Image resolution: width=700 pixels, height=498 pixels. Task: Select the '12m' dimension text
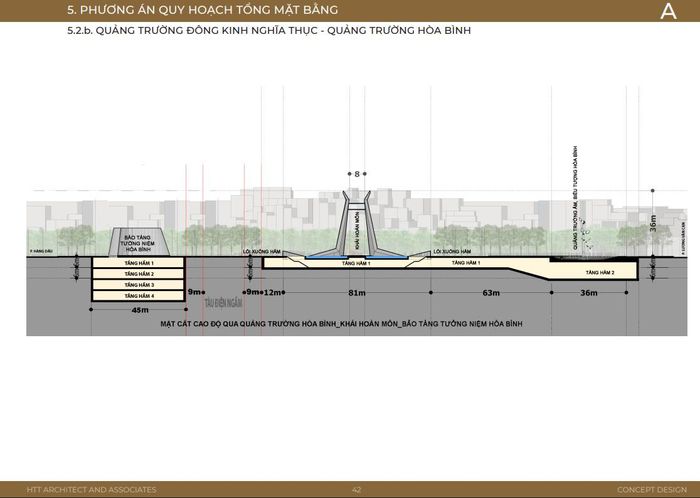[272, 293]
